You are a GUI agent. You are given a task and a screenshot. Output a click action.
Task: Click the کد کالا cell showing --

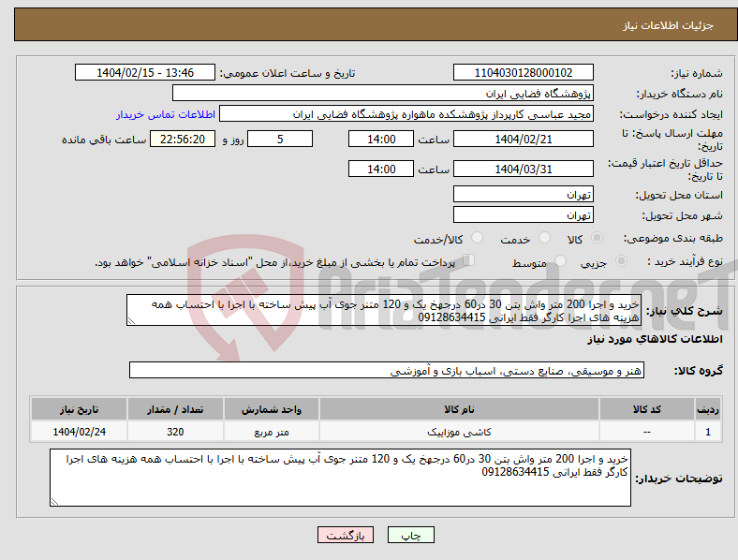647,432
